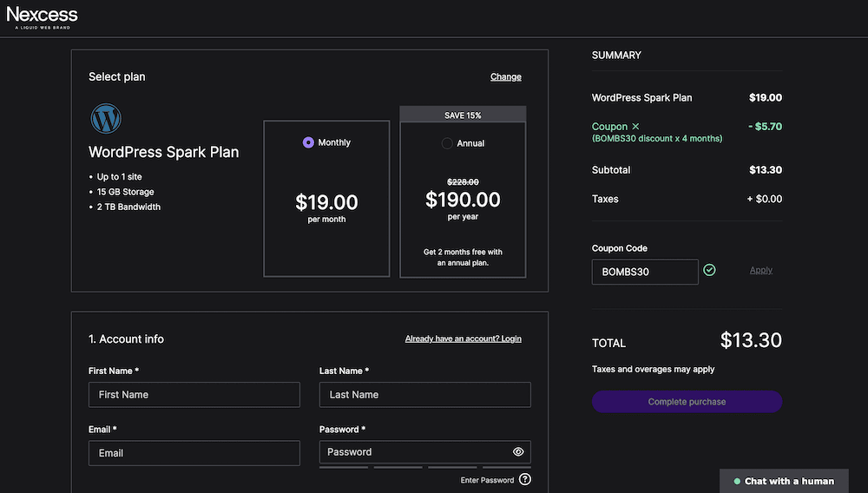Open the password help question icon
The image size is (868, 493).
(x=525, y=479)
